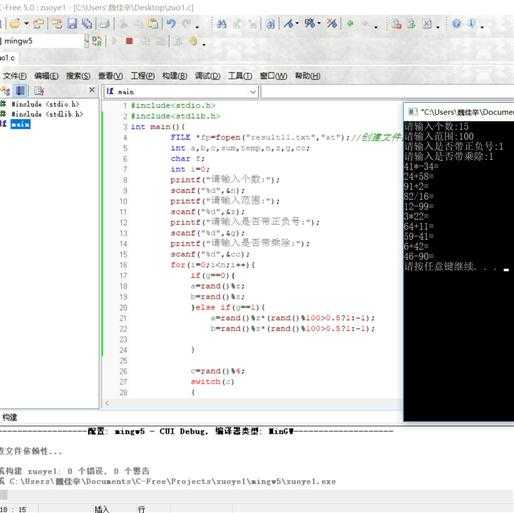Open the 构建(B) menu
This screenshot has width=514, height=513.
click(175, 76)
